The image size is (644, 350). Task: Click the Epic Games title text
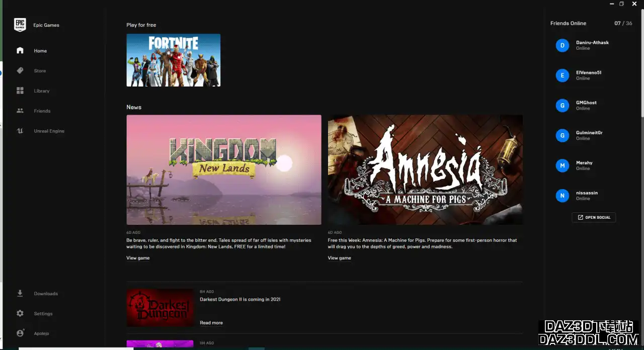pyautogui.click(x=46, y=25)
